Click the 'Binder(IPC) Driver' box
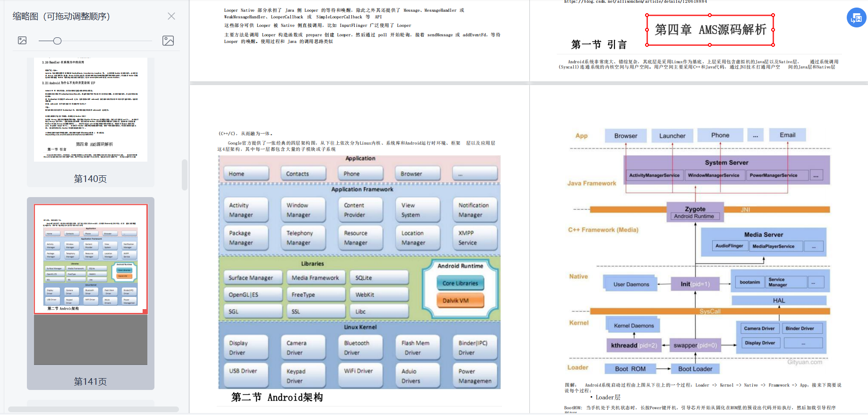This screenshot has width=868, height=415. click(x=475, y=347)
